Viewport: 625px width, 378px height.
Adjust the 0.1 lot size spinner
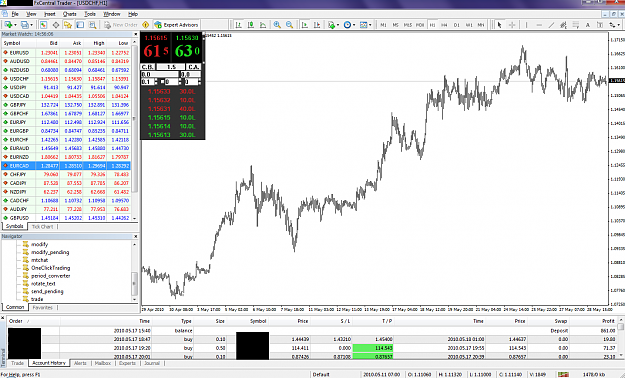click(157, 82)
